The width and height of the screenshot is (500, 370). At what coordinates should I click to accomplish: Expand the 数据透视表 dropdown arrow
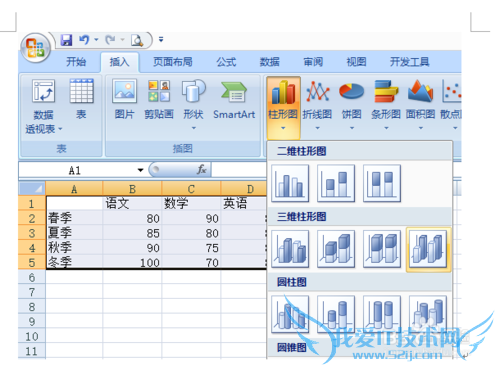pos(60,129)
